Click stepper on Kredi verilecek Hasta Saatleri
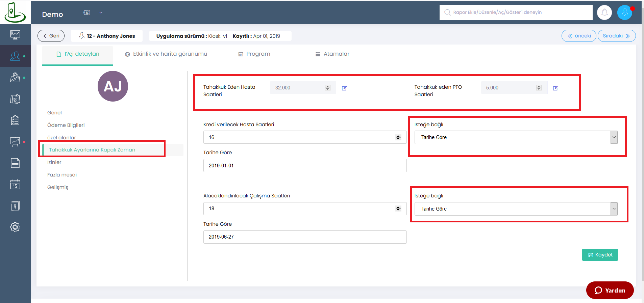This screenshot has width=644, height=303. click(x=398, y=137)
